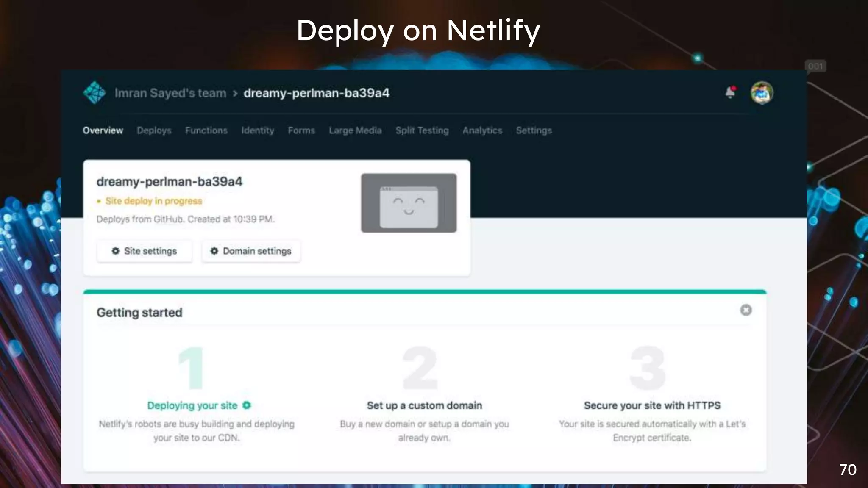Viewport: 868px width, 488px height.
Task: Click the Netlify logo icon
Action: point(94,93)
